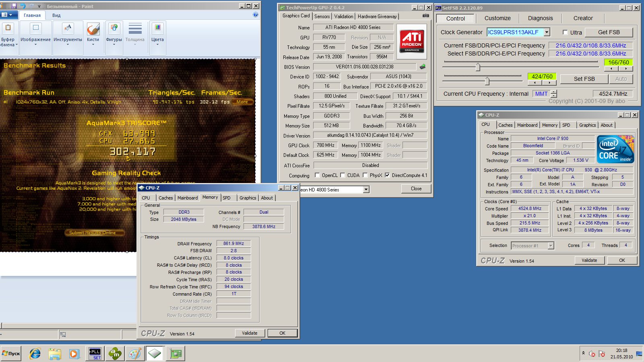Viewport: 644px width, 362px height.
Task: Switch to Customize tab in SetFSB
Action: tap(497, 18)
